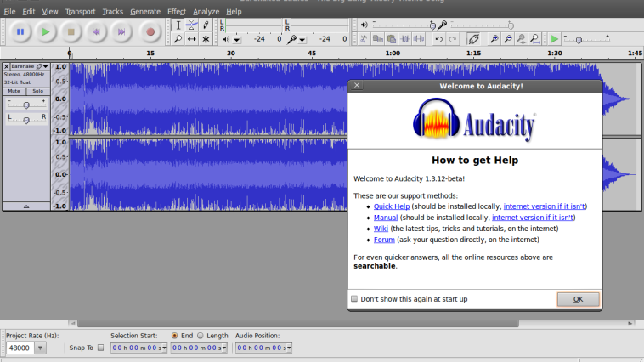
Task: Open the Effect menu
Action: (177, 12)
